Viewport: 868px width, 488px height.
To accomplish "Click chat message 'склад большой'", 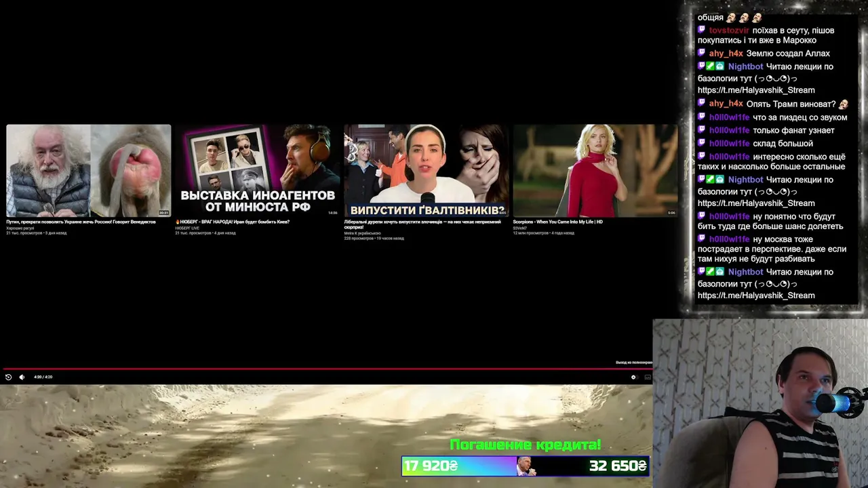I will 783,144.
